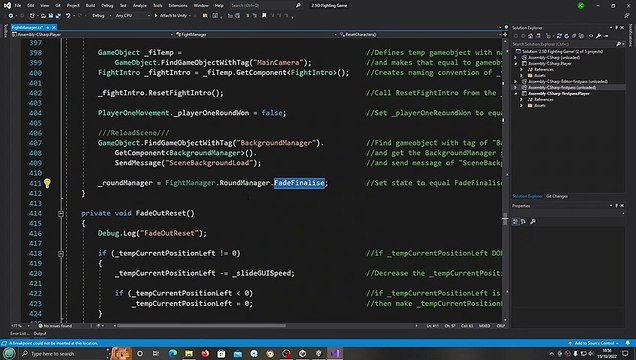636x360 pixels.
Task: Open the Git menu
Action: pyautogui.click(x=58, y=6)
